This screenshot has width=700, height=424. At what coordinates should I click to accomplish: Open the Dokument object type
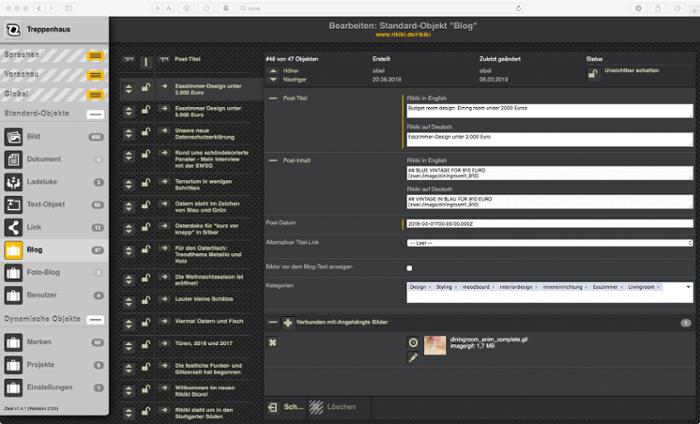tap(54, 159)
